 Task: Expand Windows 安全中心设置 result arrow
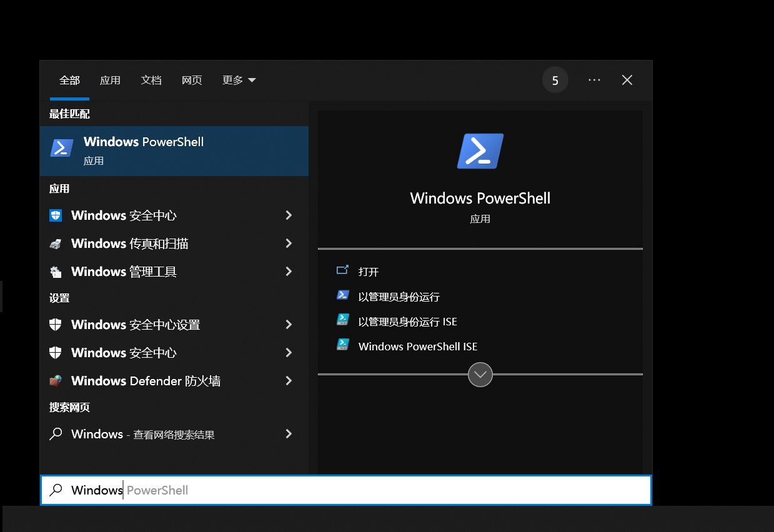coord(289,325)
